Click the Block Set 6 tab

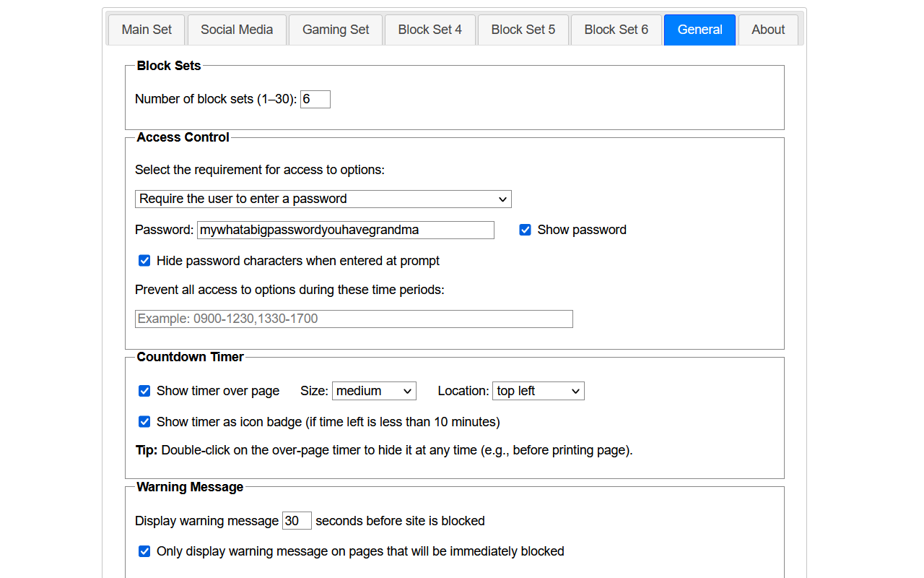click(616, 30)
